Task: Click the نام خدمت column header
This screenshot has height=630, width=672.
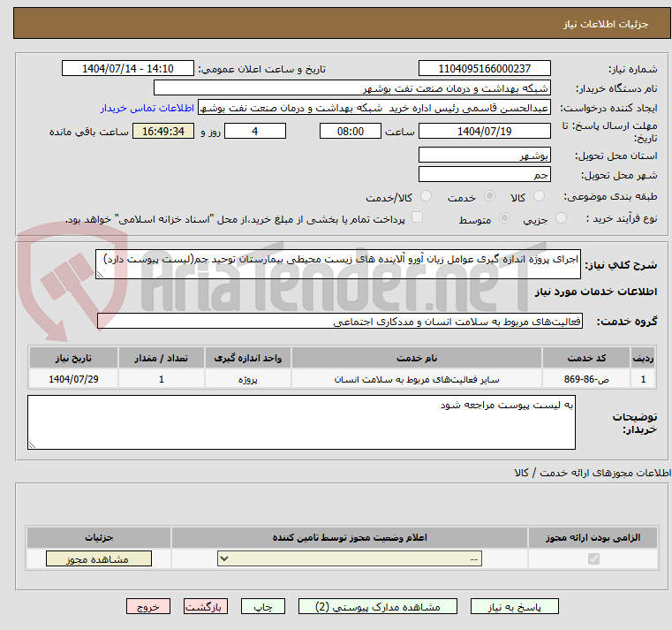Action: tap(417, 358)
